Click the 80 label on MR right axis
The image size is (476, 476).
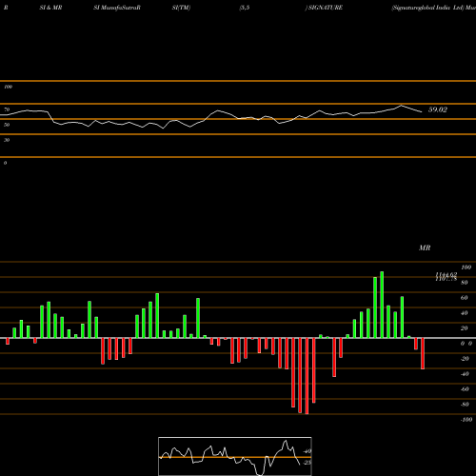tap(465, 283)
